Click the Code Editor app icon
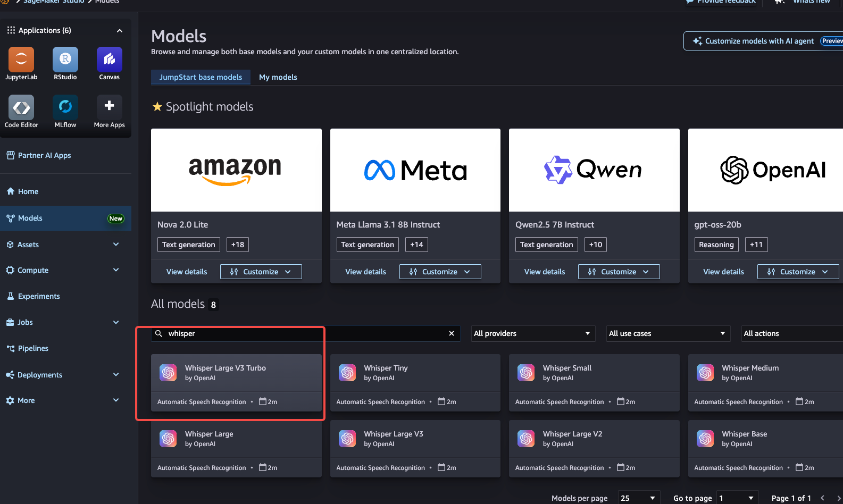 pos(21,108)
